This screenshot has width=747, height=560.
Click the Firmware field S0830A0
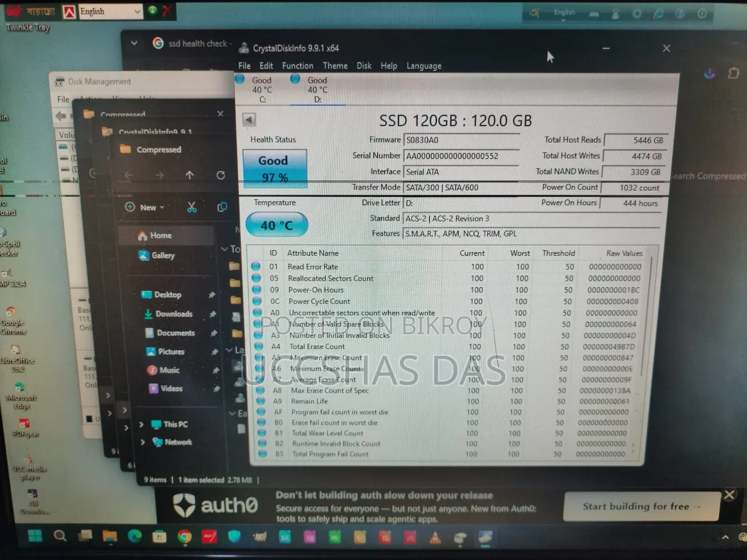[462, 140]
